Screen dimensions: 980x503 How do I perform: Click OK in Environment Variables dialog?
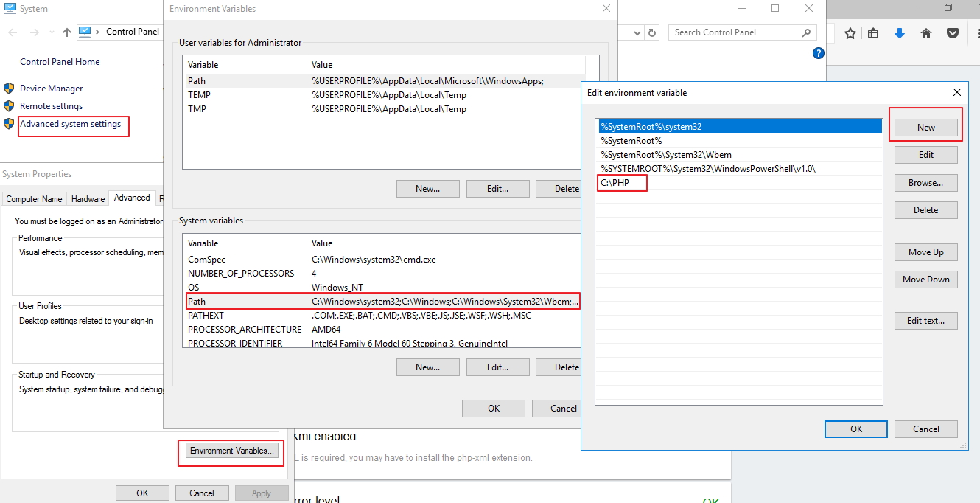point(494,409)
